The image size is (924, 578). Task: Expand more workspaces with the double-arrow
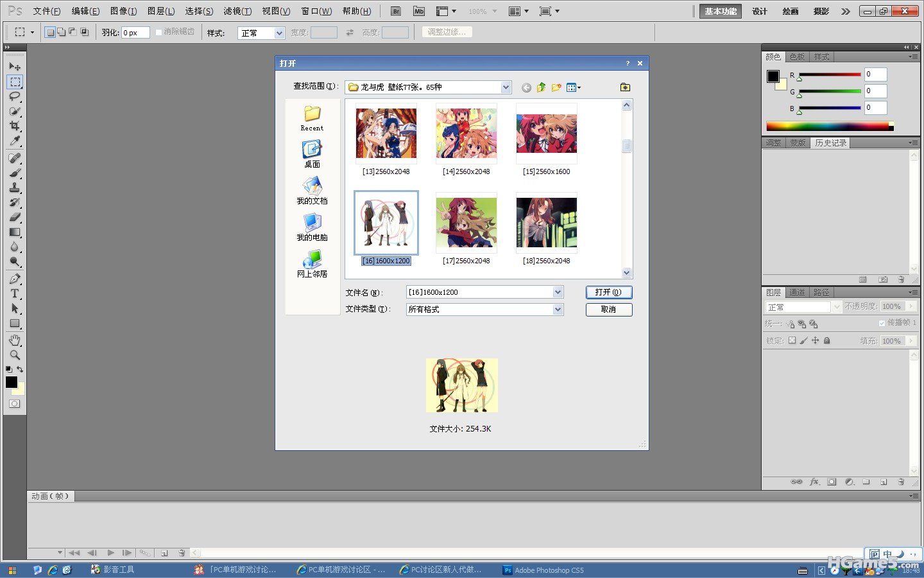tap(846, 12)
